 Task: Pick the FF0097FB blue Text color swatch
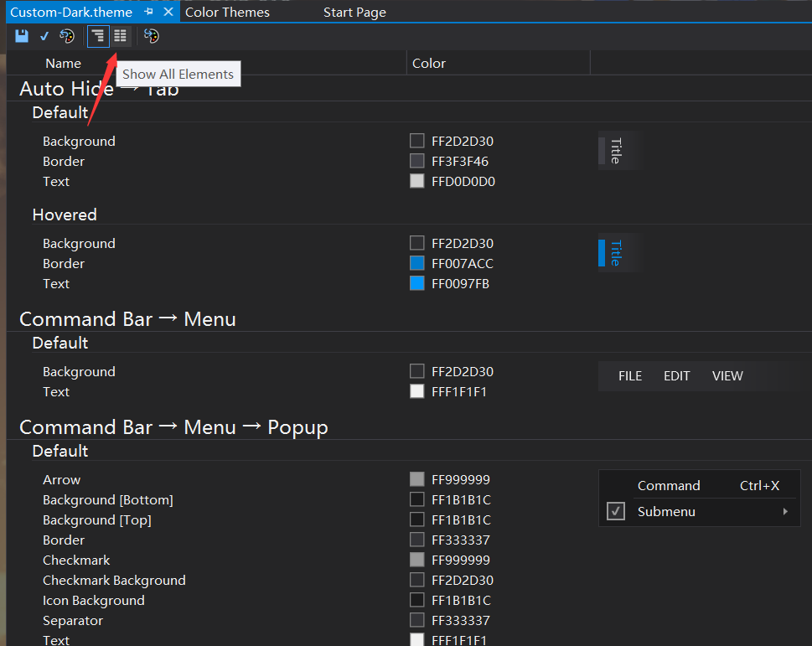pos(416,283)
